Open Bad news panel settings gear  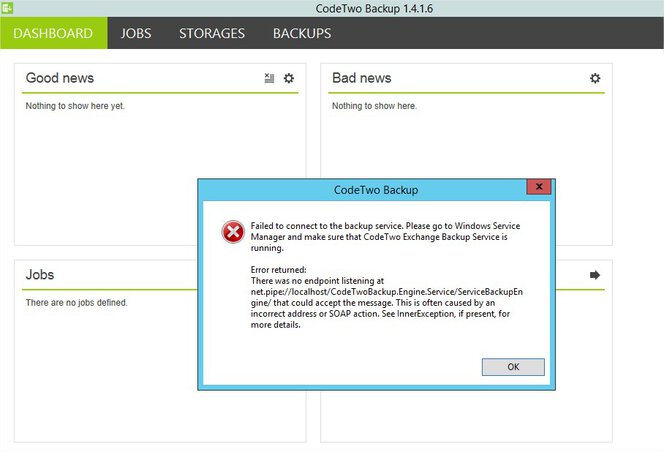click(595, 78)
